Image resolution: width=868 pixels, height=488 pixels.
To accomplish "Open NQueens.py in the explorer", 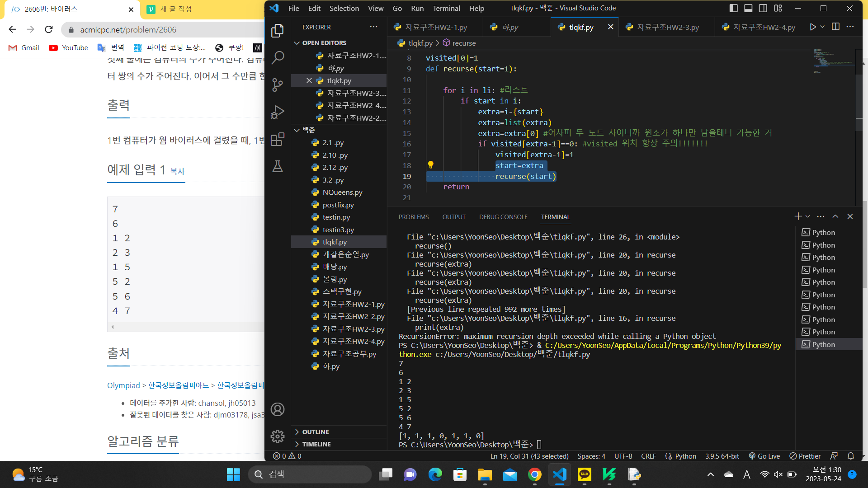I will pos(342,192).
